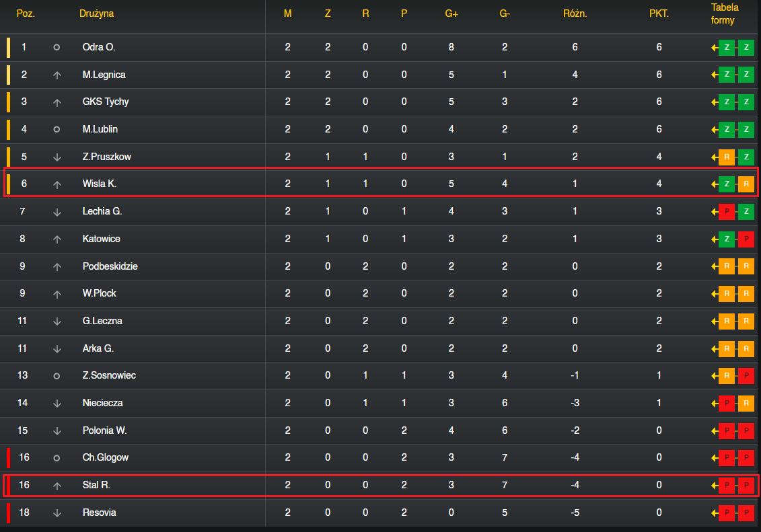Select the Nieciecza team row
The width and height of the screenshot is (761, 532).
click(x=379, y=403)
